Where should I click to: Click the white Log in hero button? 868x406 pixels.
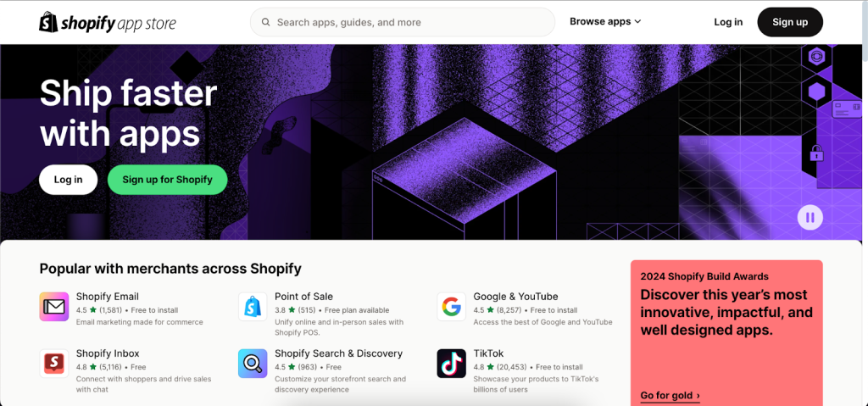(68, 180)
